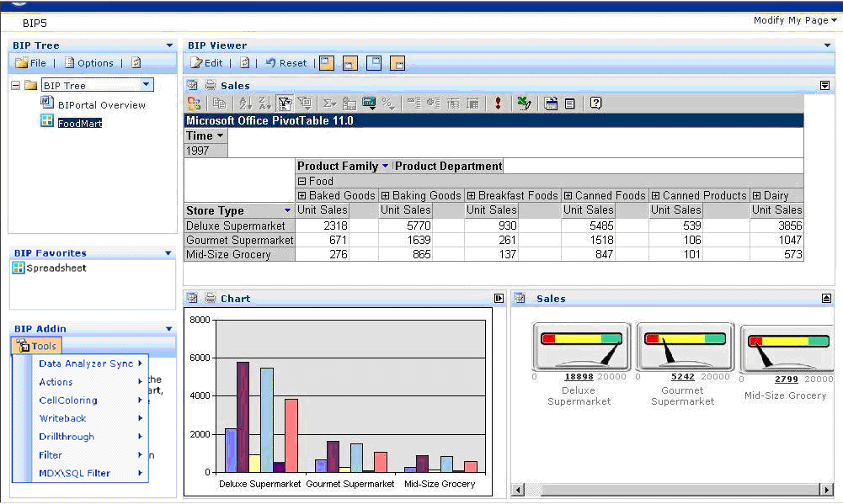Expand the Baking Goods column
Screen dimensions: 843x504
click(385, 195)
